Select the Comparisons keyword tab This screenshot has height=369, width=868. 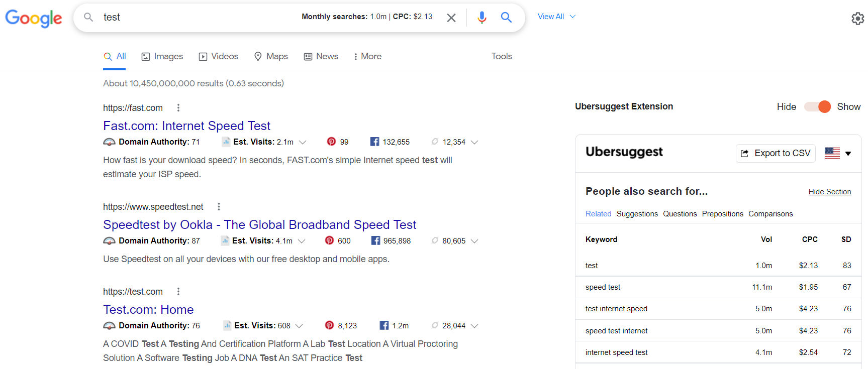[x=770, y=214]
